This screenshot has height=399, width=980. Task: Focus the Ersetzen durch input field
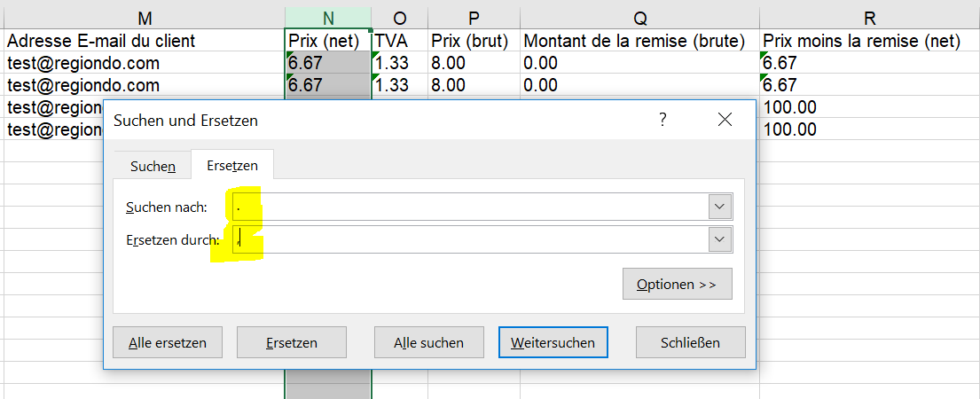pyautogui.click(x=470, y=239)
